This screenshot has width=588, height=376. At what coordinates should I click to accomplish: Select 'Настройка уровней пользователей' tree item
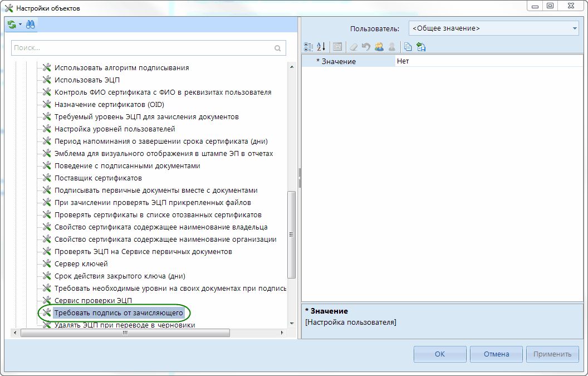pyautogui.click(x=114, y=129)
